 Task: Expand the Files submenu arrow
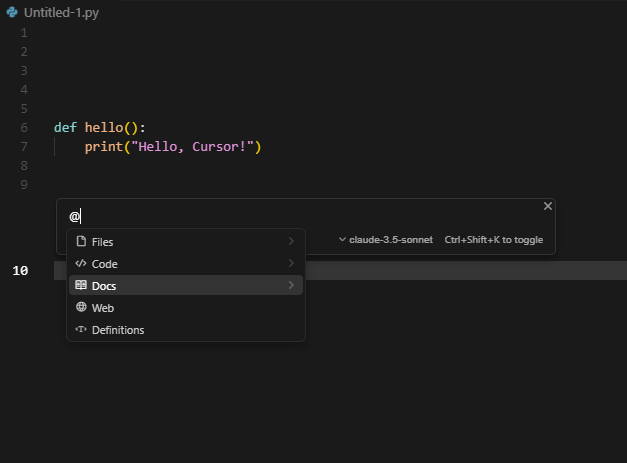(x=291, y=242)
